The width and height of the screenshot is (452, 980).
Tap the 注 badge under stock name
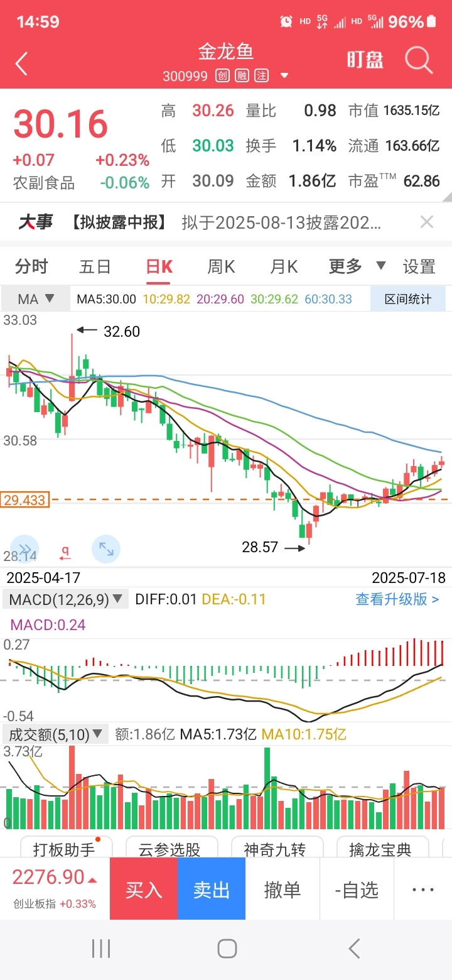coord(261,76)
